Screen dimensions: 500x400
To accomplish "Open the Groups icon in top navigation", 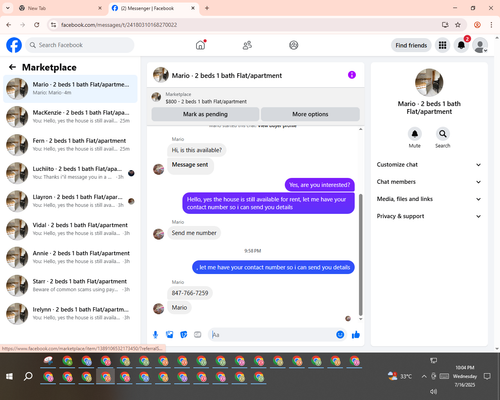I will [x=294, y=45].
